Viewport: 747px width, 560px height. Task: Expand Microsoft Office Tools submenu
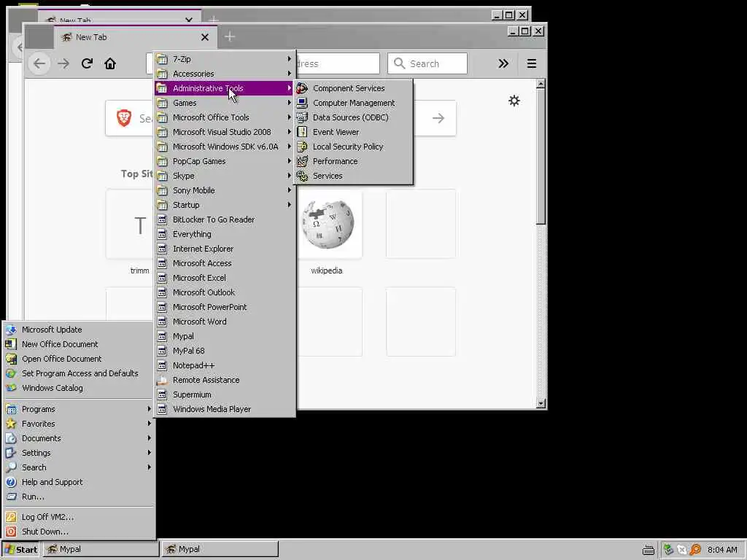click(x=225, y=117)
